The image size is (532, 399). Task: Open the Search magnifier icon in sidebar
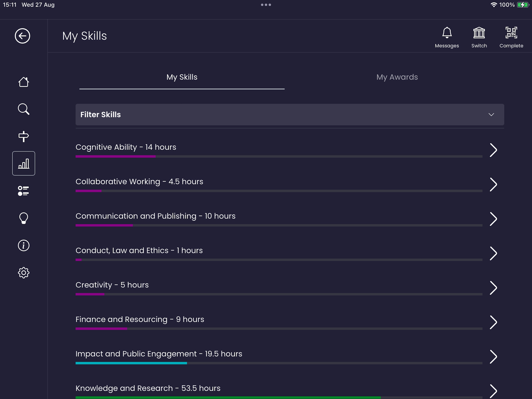[24, 109]
